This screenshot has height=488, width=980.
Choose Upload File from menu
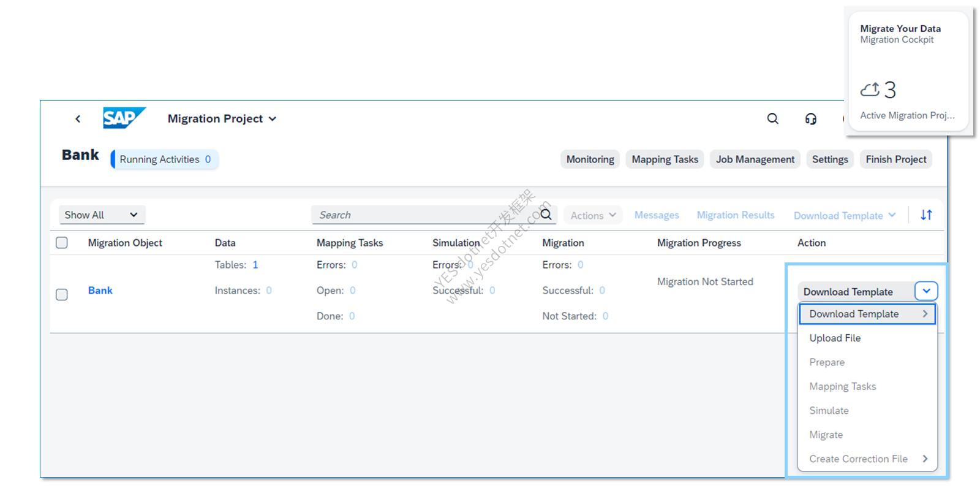pos(867,338)
